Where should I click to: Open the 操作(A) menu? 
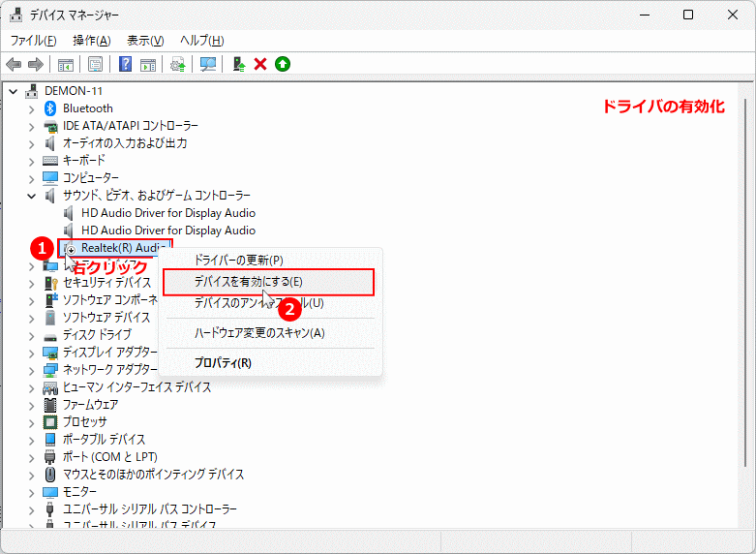click(x=92, y=41)
